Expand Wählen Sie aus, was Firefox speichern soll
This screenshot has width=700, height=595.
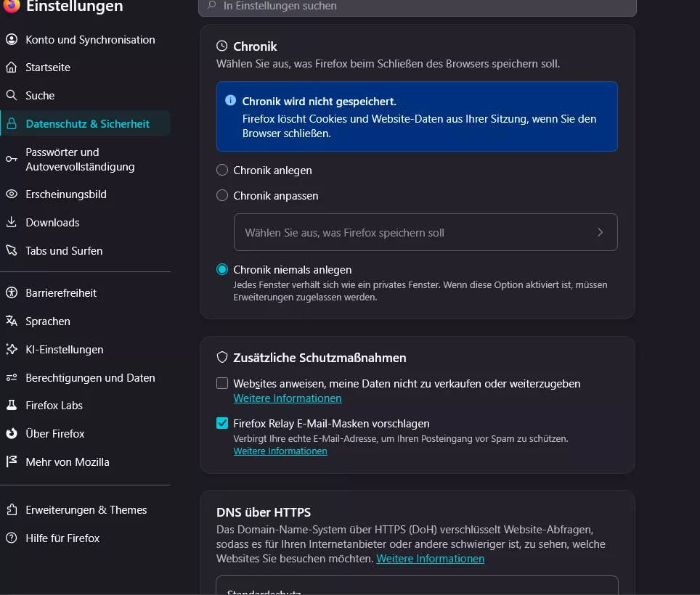(426, 232)
